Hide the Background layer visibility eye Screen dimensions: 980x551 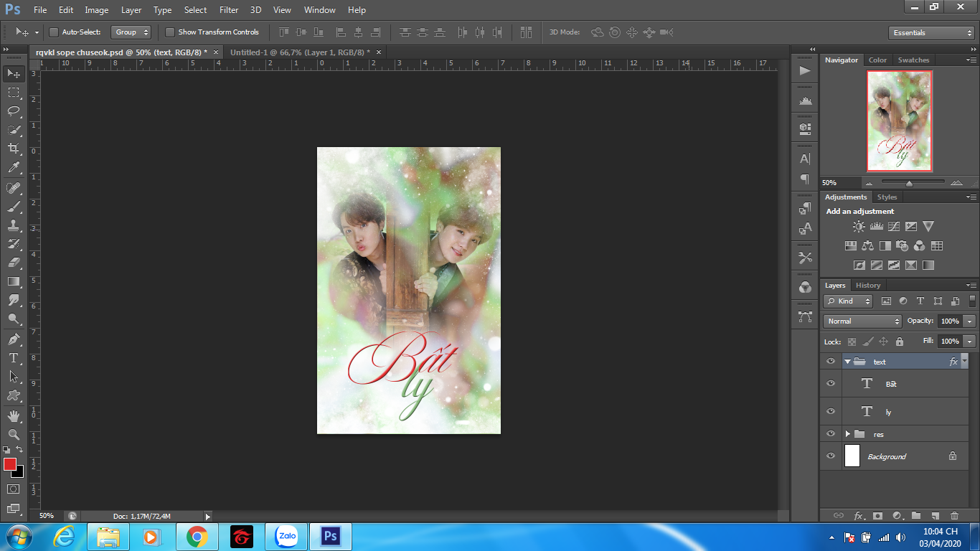pyautogui.click(x=831, y=456)
